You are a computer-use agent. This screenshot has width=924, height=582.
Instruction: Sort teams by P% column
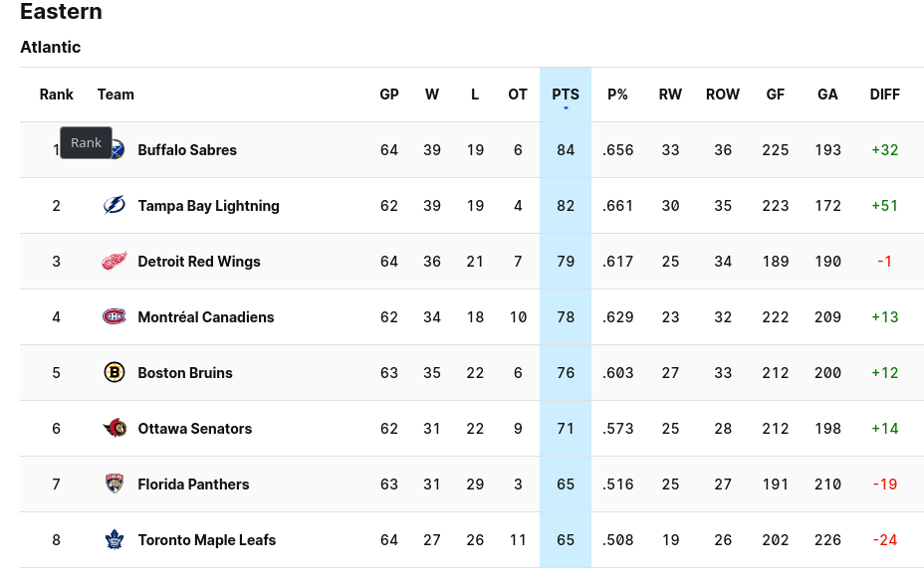coord(617,95)
